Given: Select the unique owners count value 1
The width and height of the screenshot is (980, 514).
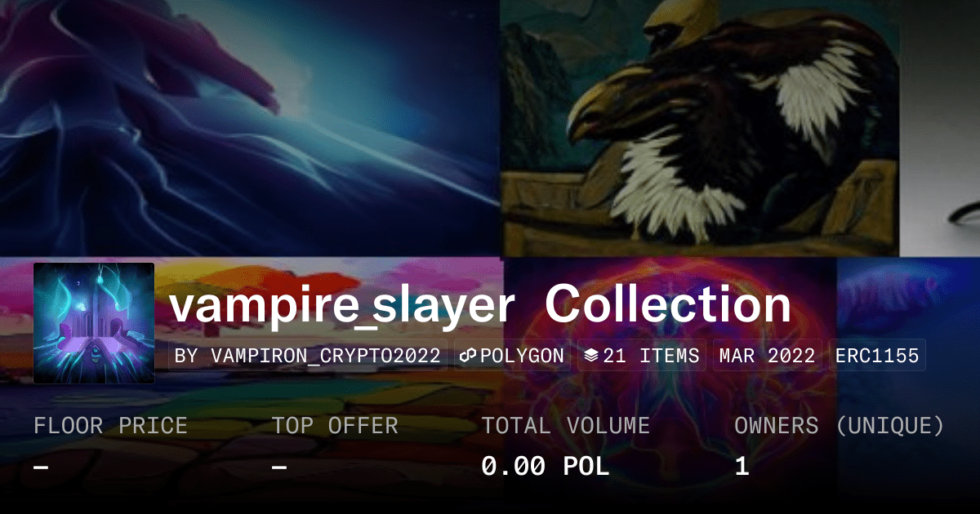Looking at the screenshot, I should 742,467.
